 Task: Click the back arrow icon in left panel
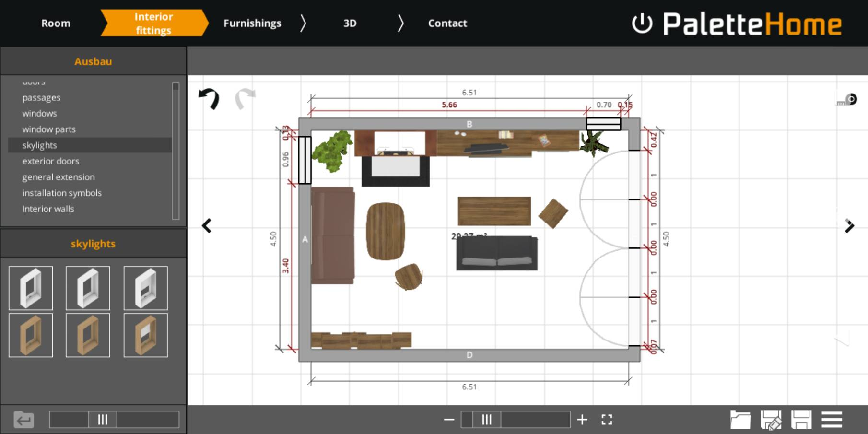click(23, 420)
